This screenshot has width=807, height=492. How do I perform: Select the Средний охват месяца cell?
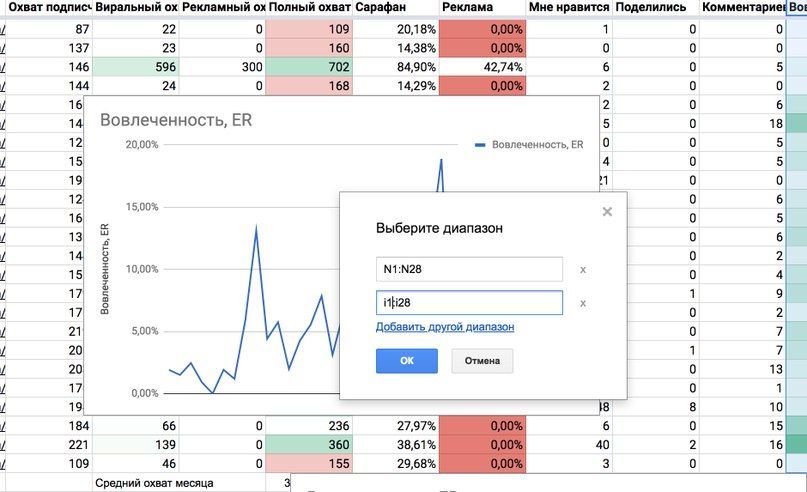(x=154, y=483)
